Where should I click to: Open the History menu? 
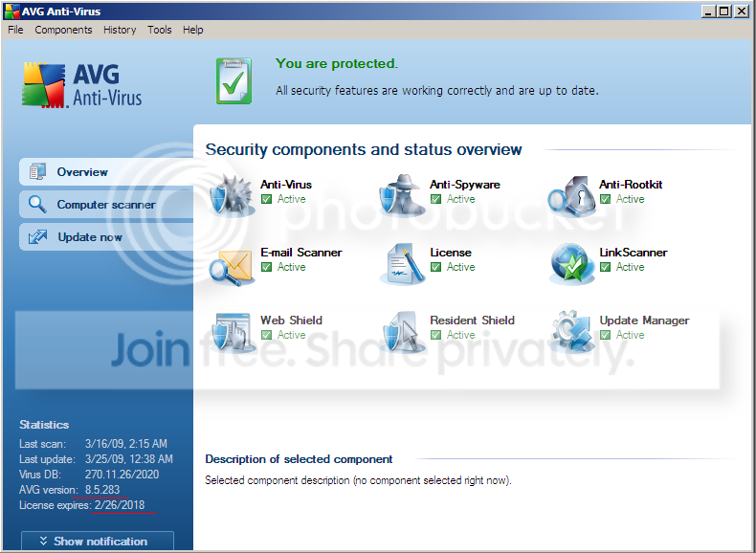pos(120,30)
